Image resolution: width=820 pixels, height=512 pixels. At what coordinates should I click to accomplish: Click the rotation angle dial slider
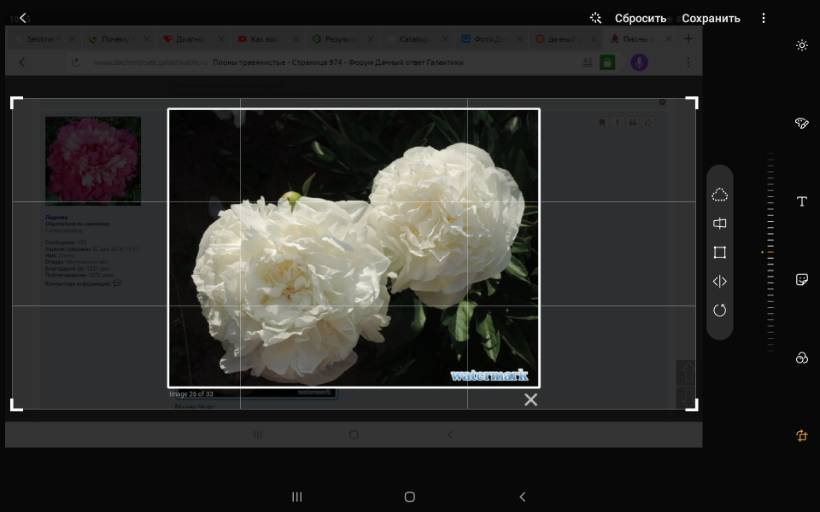click(769, 252)
